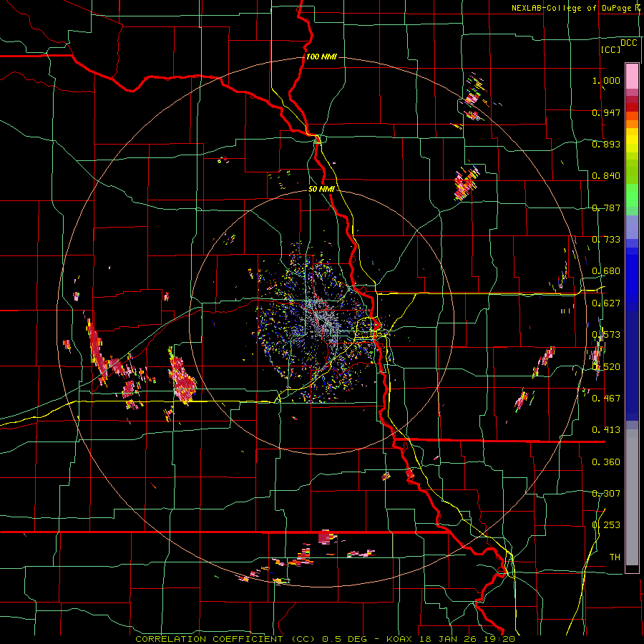Pick the bright green segment of the color bar
Screen dimensions: 644x644
(632, 195)
